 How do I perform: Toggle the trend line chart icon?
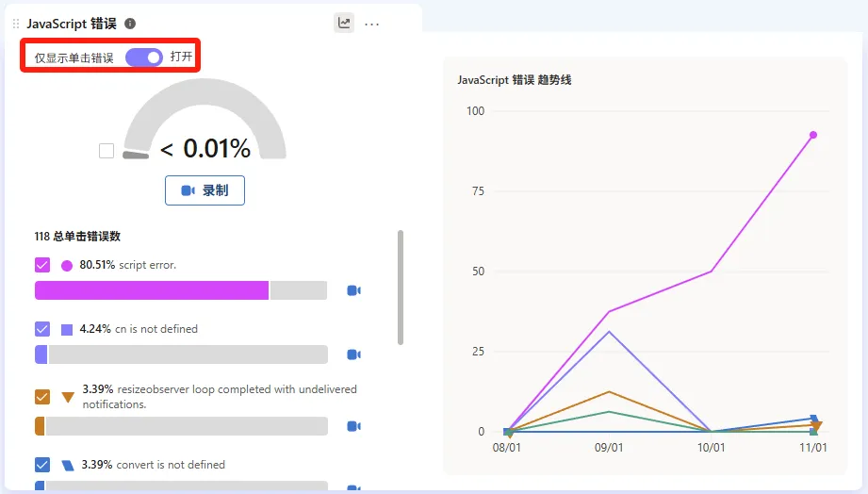[344, 24]
